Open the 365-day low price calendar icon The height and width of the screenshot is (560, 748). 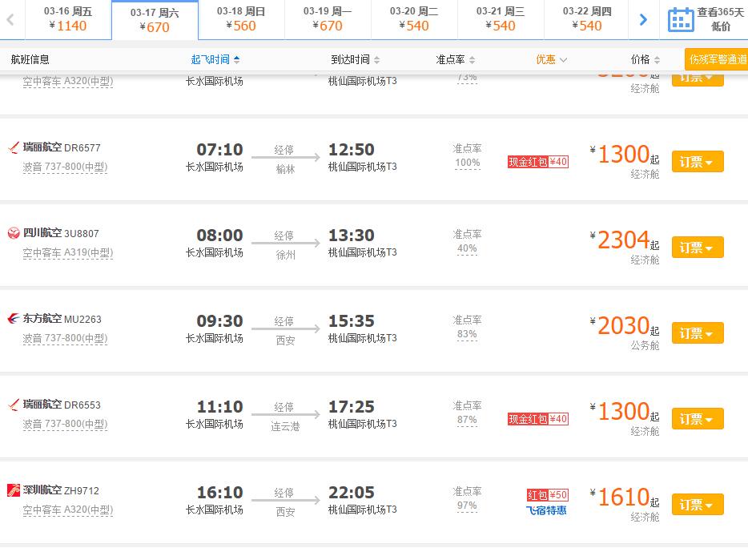681,19
